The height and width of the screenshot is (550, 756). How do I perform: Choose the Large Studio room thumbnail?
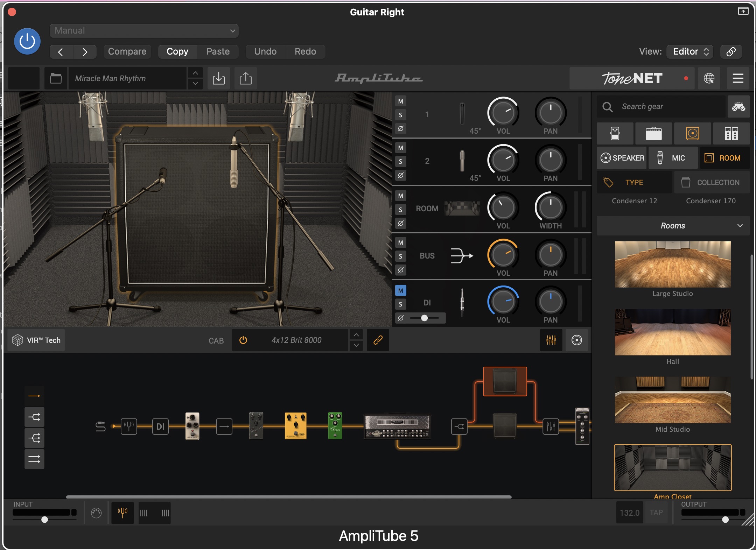(x=673, y=265)
